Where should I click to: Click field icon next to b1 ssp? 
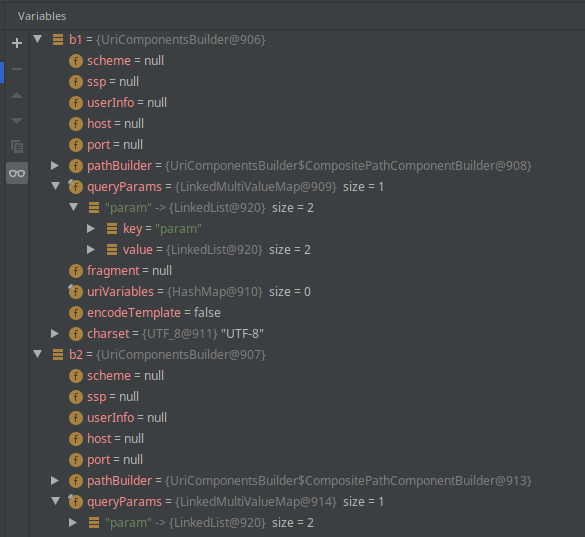coord(76,82)
